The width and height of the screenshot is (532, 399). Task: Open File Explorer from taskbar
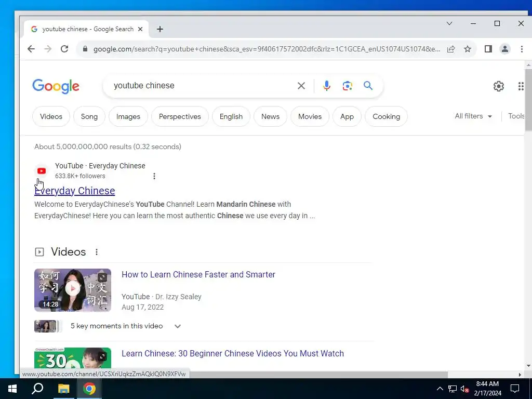coord(63,389)
